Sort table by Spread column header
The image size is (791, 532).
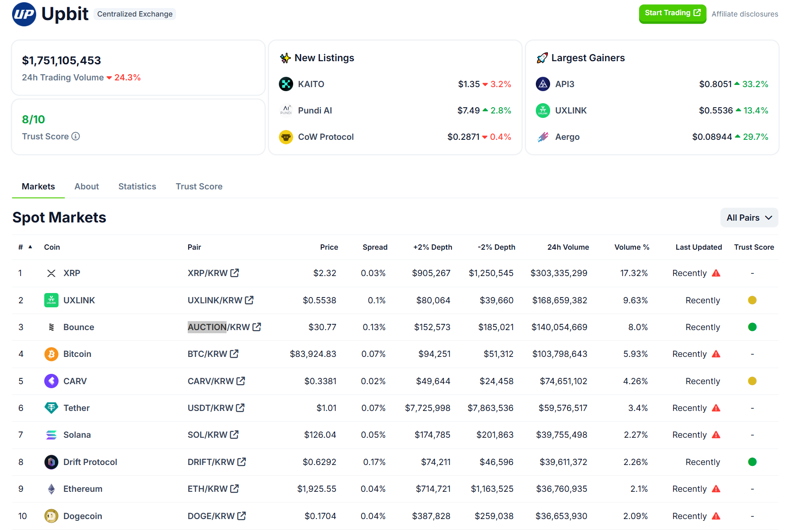[375, 247]
